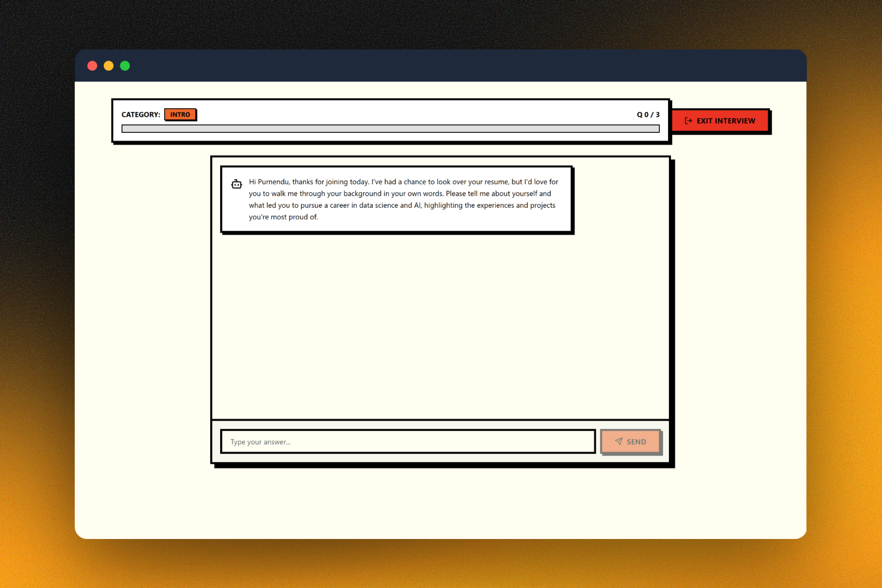Image resolution: width=882 pixels, height=588 pixels.
Task: Select the orange INTRO category badge
Action: click(180, 114)
